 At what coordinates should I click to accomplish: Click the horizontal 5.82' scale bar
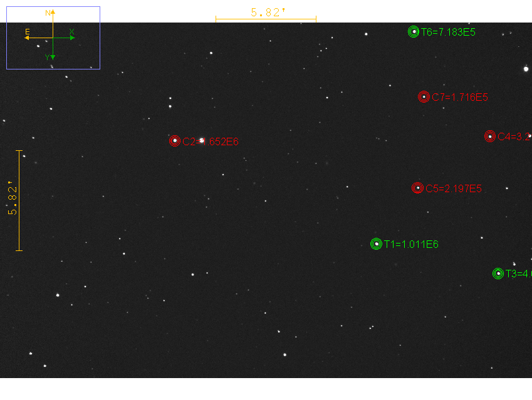[266, 19]
